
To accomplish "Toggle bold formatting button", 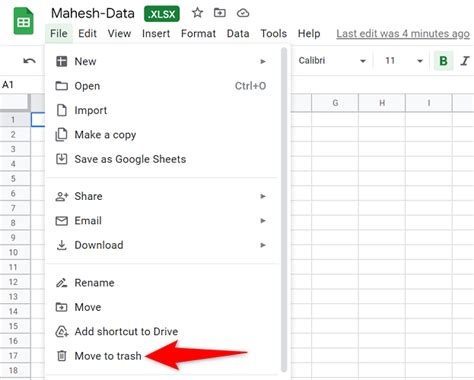I will (x=443, y=61).
